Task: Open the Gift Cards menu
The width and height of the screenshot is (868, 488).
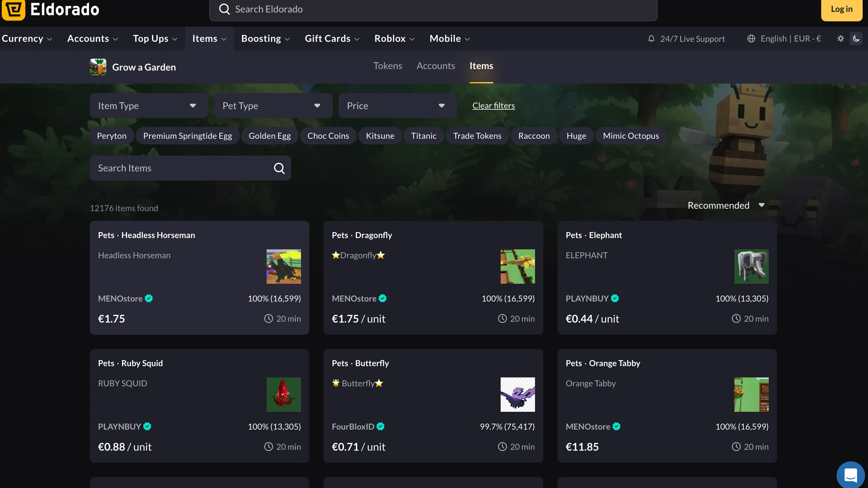Action: click(332, 39)
